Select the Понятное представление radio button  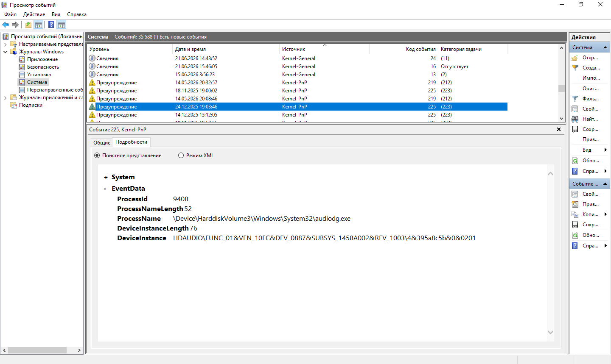click(x=97, y=156)
